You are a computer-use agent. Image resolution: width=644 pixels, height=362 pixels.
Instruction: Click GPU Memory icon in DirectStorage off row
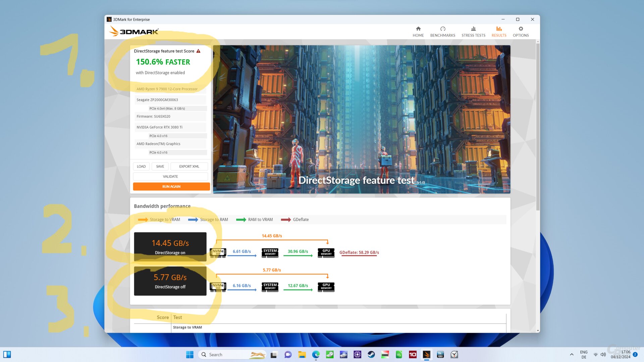pyautogui.click(x=326, y=287)
